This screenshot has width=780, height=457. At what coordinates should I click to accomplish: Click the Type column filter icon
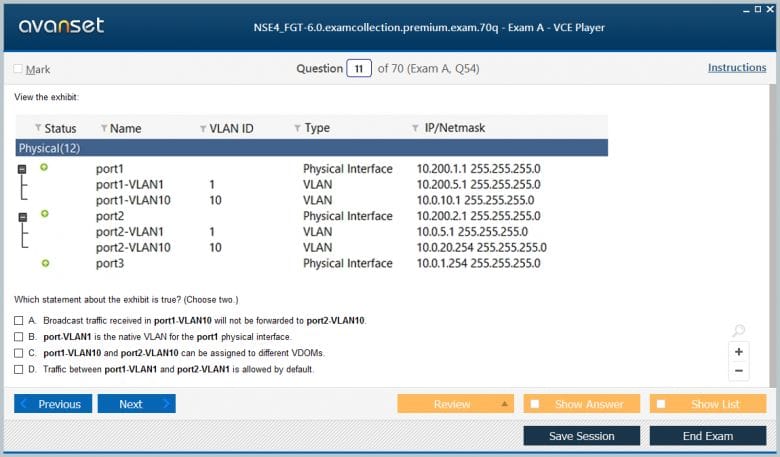pyautogui.click(x=297, y=129)
